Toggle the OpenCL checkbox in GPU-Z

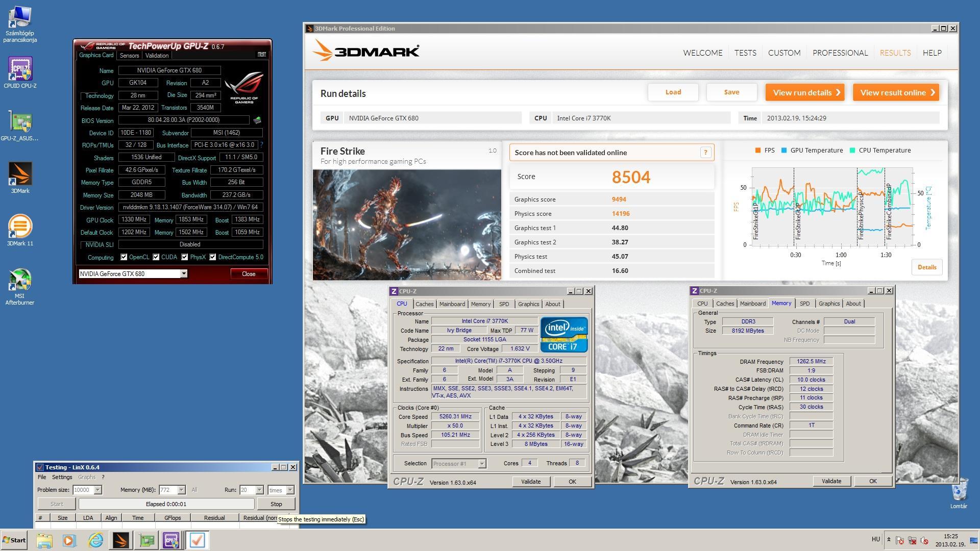(x=124, y=257)
